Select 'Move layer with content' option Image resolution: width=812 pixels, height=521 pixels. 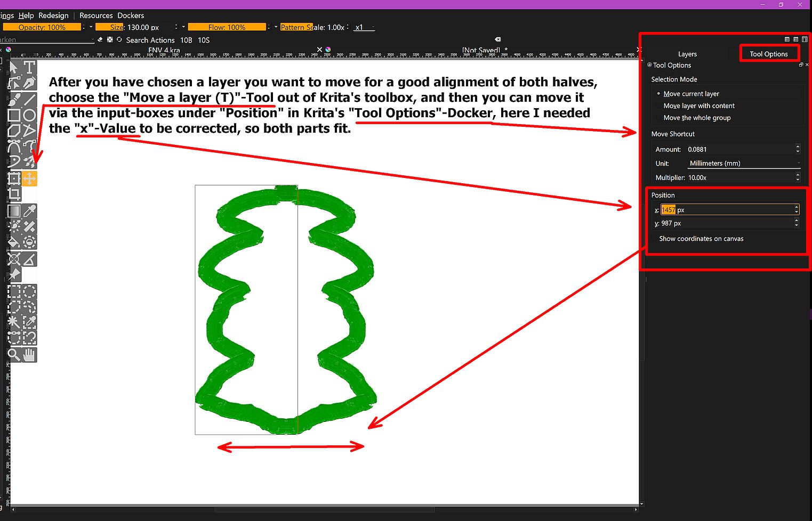[x=698, y=106]
